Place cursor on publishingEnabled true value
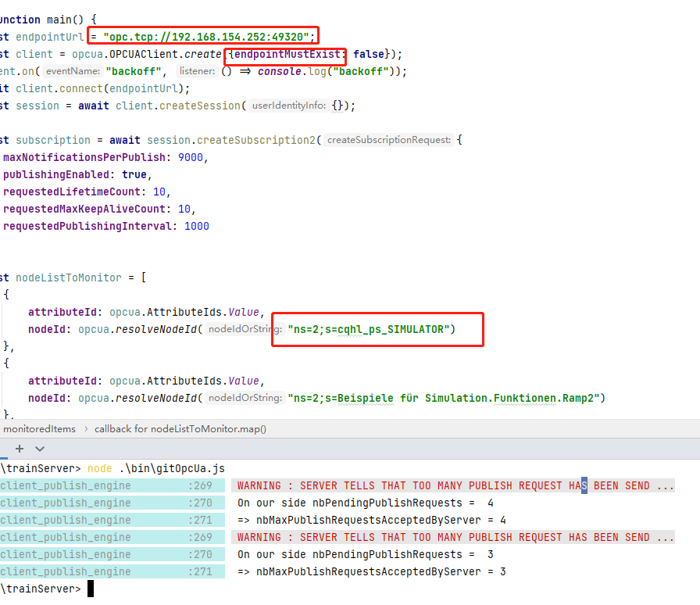 coord(134,174)
